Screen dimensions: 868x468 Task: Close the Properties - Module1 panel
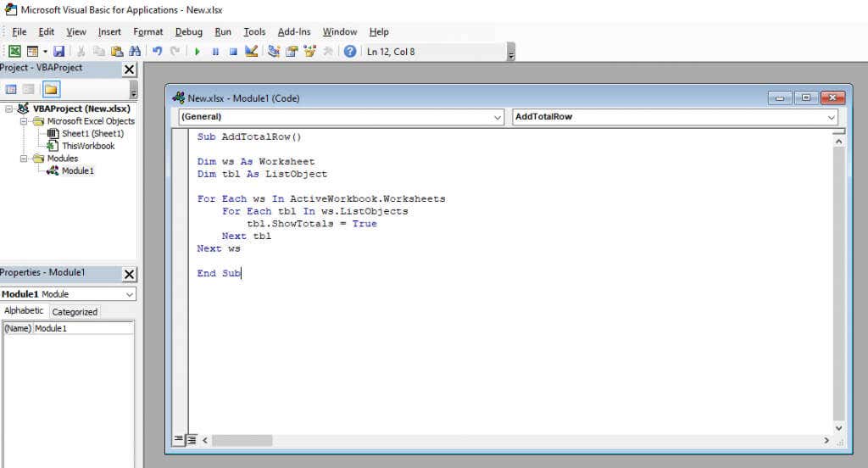click(x=129, y=274)
